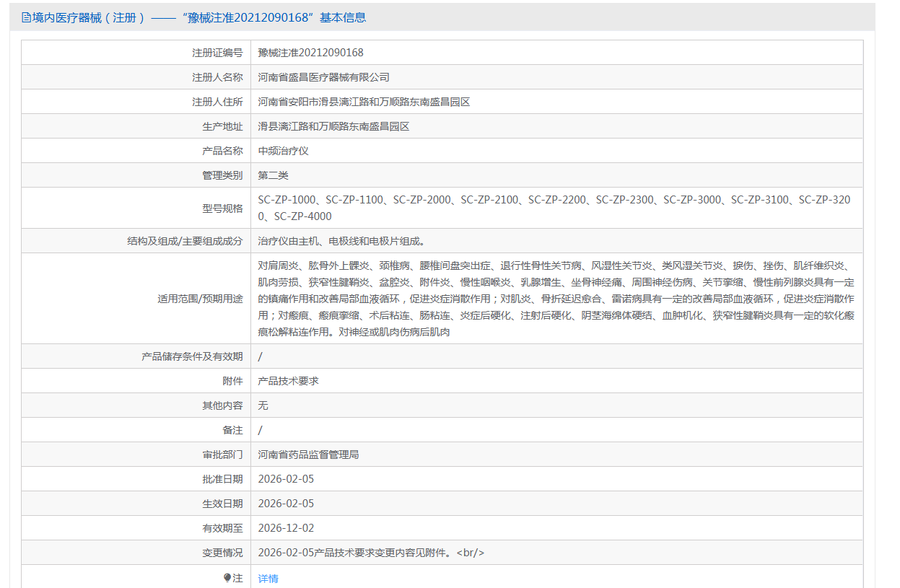Click the 批准日期 label
Image resolution: width=900 pixels, height=588 pixels.
(x=222, y=479)
